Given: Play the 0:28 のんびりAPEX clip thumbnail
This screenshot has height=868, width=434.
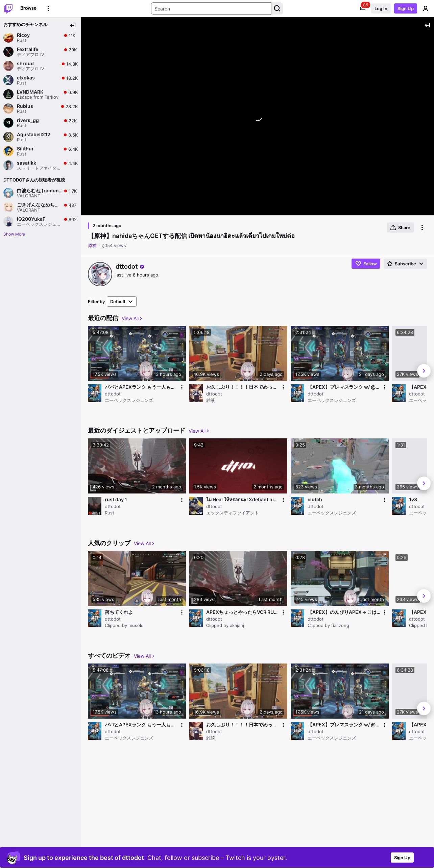Looking at the screenshot, I should (340, 578).
